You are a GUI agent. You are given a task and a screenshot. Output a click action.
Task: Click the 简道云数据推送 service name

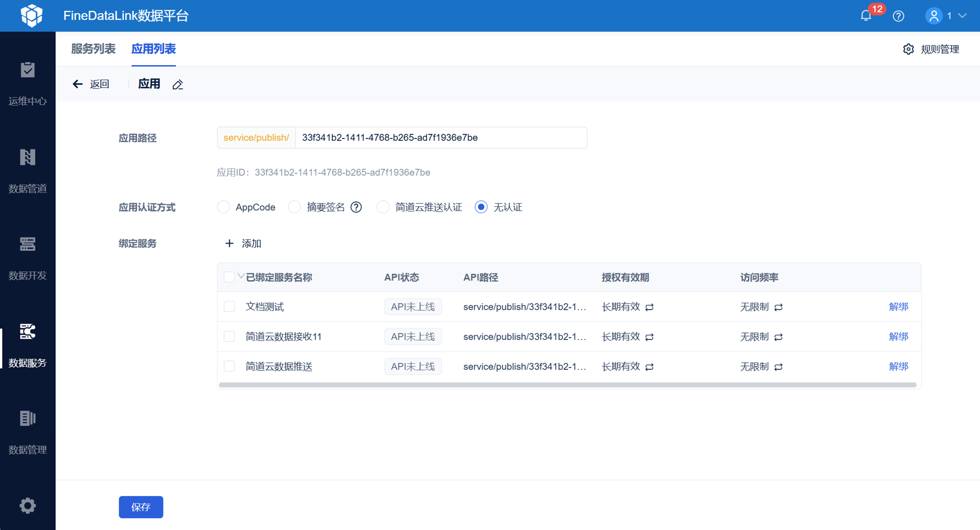pyautogui.click(x=279, y=366)
